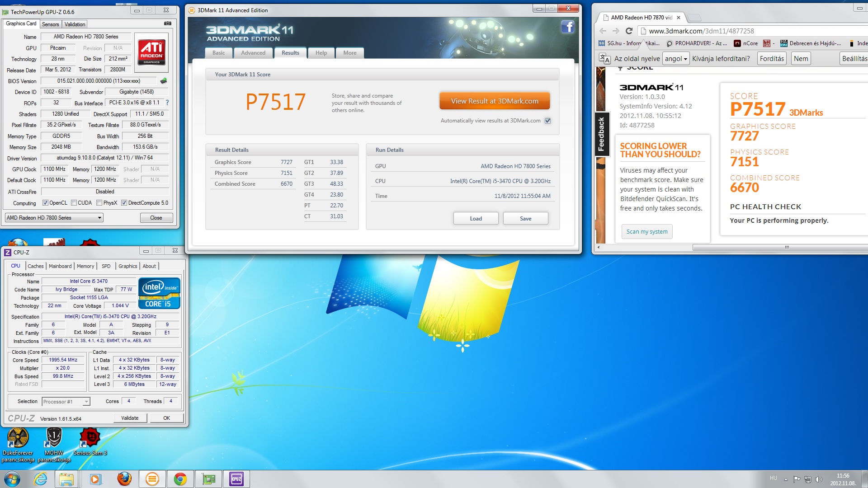
Task: Click the Close button in GPU-Z
Action: pyautogui.click(x=156, y=218)
